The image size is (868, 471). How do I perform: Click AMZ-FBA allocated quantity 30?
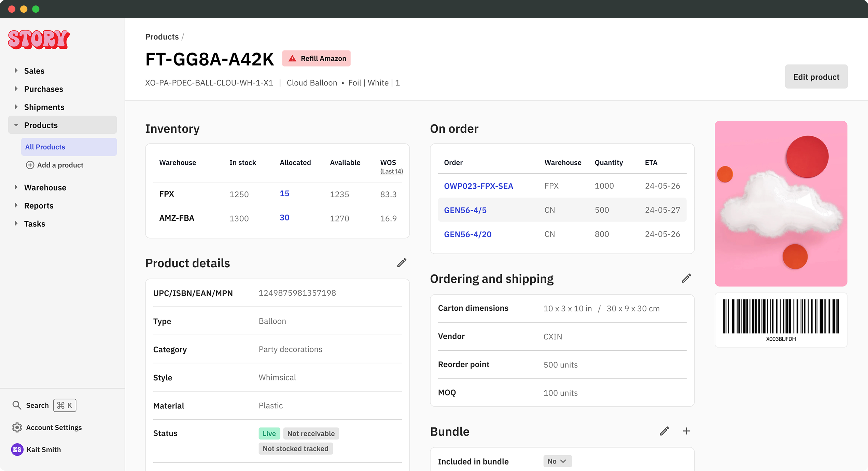[x=284, y=218]
